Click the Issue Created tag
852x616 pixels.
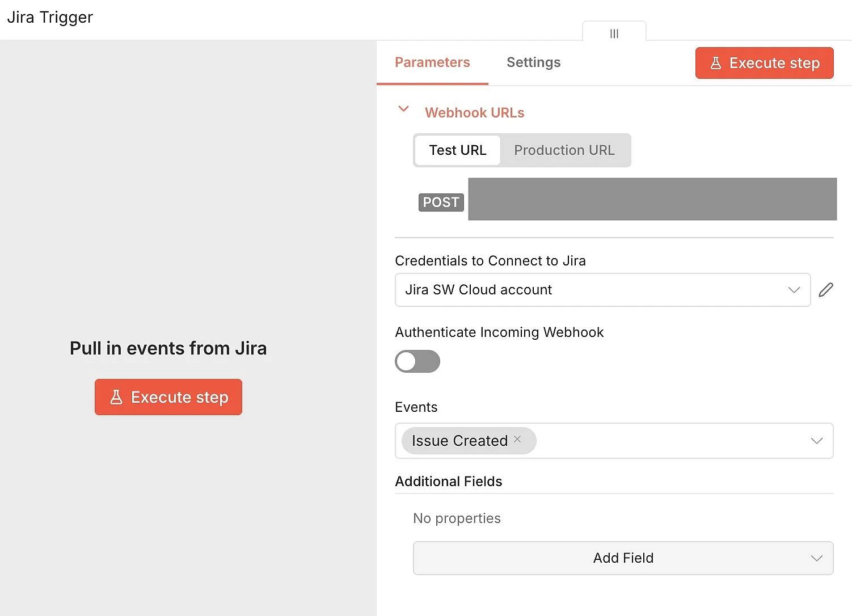pyautogui.click(x=469, y=441)
